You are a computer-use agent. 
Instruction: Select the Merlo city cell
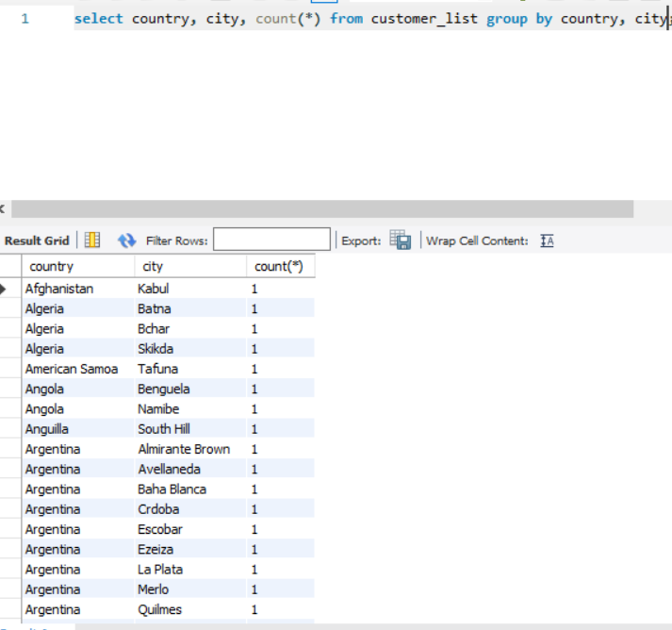[190, 589]
